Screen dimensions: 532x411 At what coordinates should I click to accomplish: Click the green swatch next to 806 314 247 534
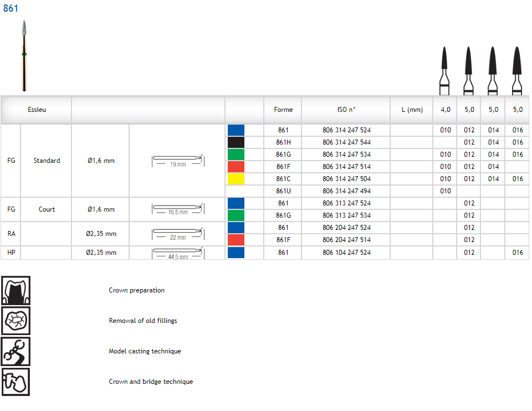pos(236,155)
